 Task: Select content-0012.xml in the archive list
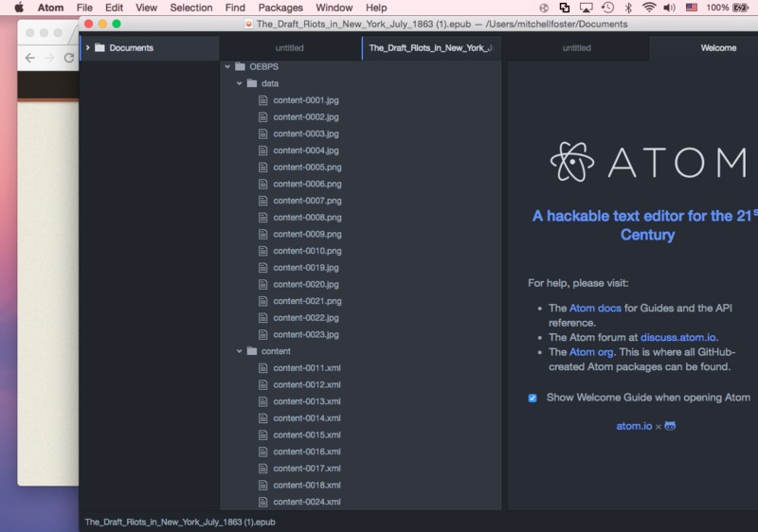(x=307, y=384)
